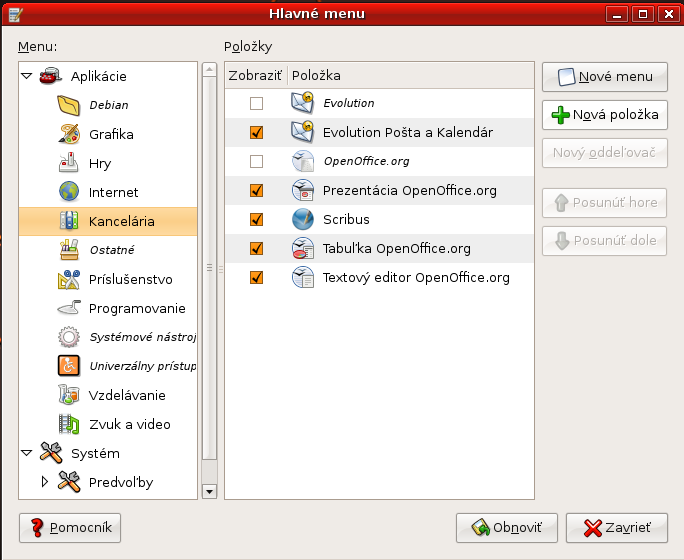Click the Predvoľby tools icon

[69, 482]
